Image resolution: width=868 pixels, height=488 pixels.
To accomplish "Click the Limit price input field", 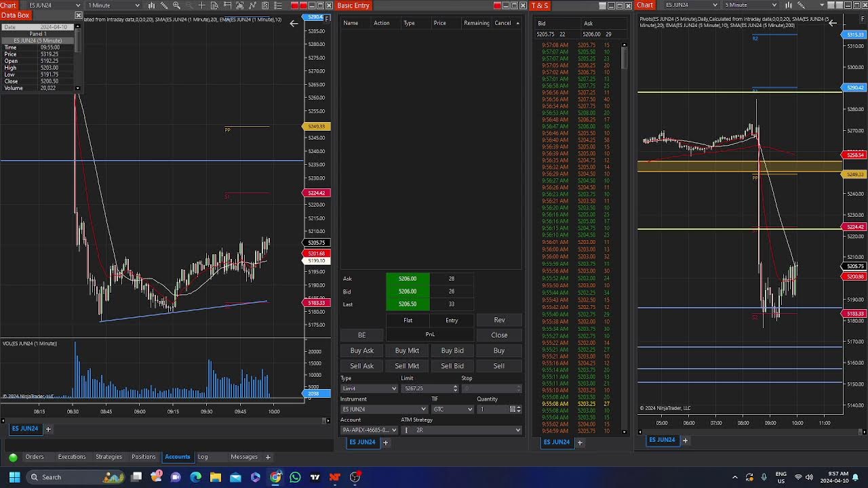I will click(426, 388).
